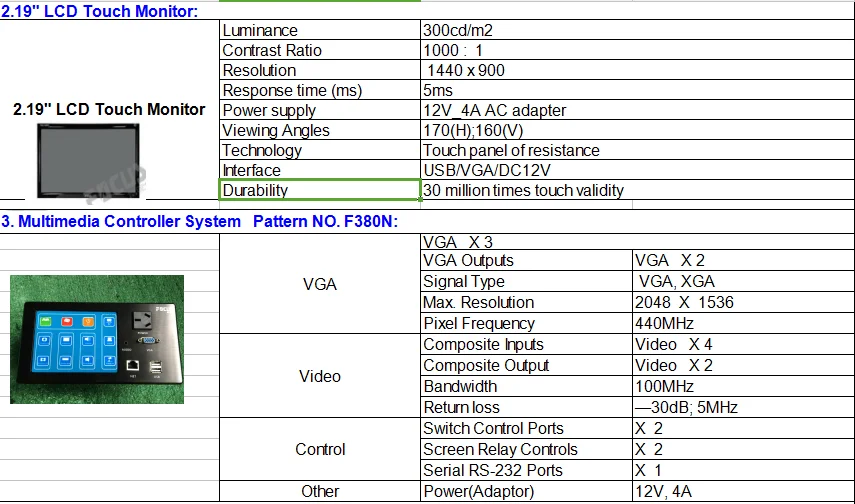Click the merged VGA category cell
The width and height of the screenshot is (855, 504).
coord(320,284)
